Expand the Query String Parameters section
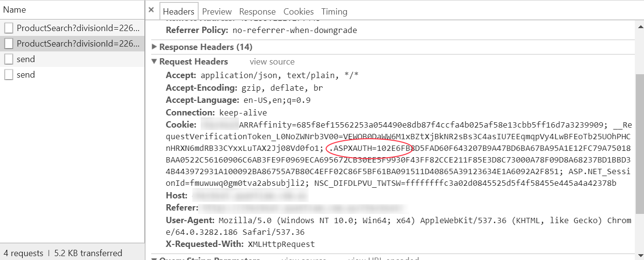Viewport: 644px width, 260px height. pyautogui.click(x=155, y=258)
